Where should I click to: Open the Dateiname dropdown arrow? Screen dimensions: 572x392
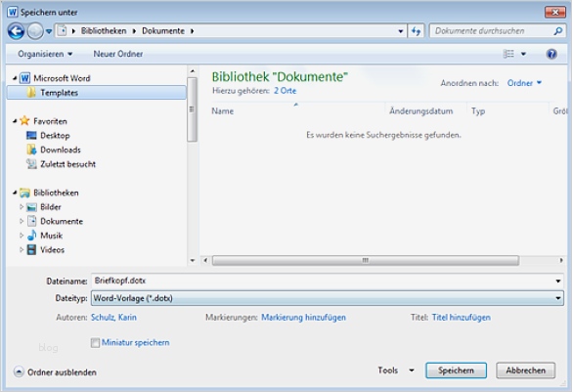point(557,281)
